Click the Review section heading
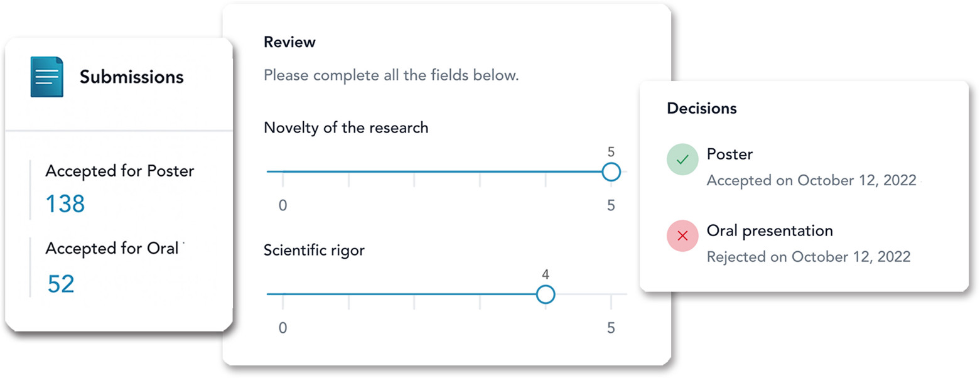 pyautogui.click(x=289, y=43)
